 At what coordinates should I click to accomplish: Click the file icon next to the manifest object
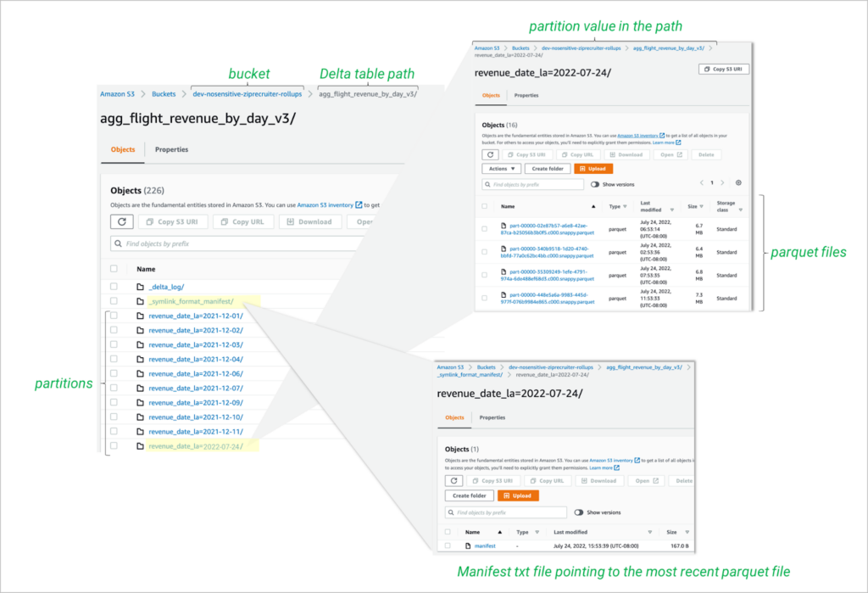tap(468, 545)
